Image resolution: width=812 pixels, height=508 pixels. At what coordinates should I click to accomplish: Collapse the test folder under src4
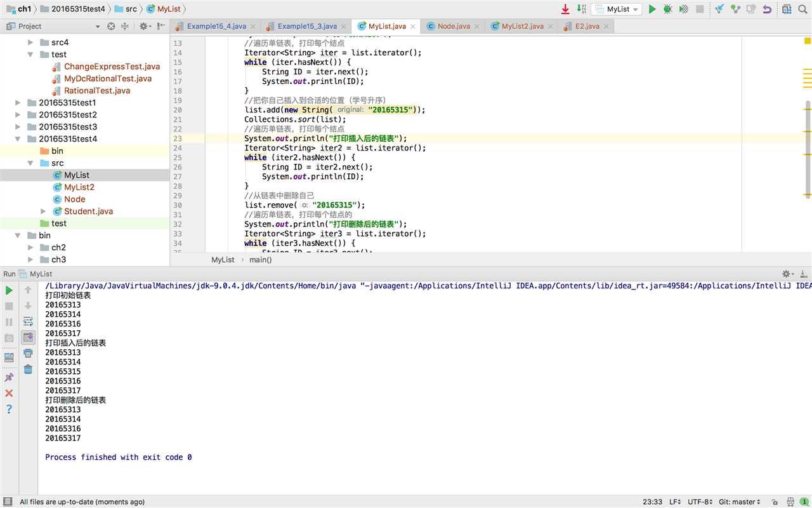pos(30,55)
